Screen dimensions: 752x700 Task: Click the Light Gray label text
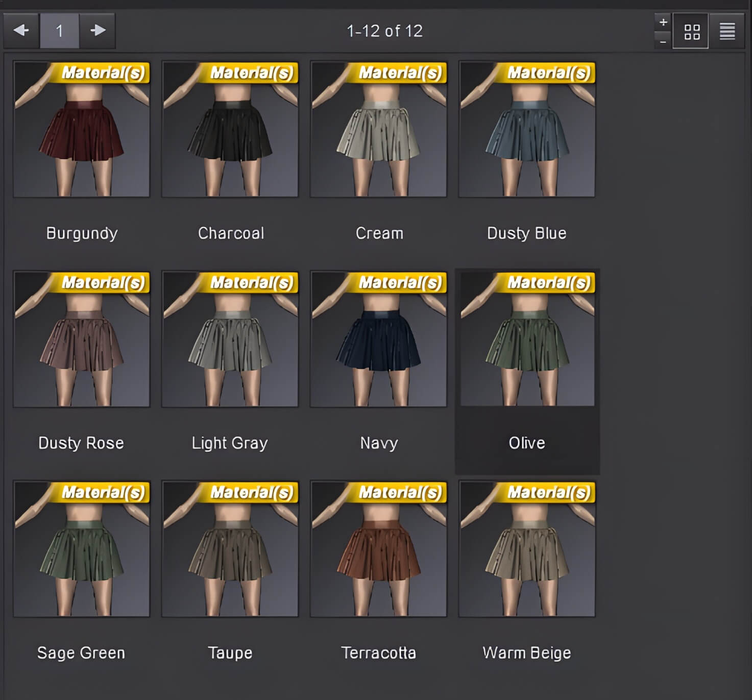[x=230, y=443]
